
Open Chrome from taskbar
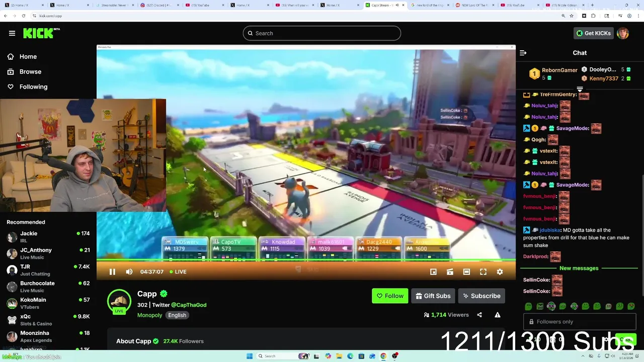click(383, 356)
